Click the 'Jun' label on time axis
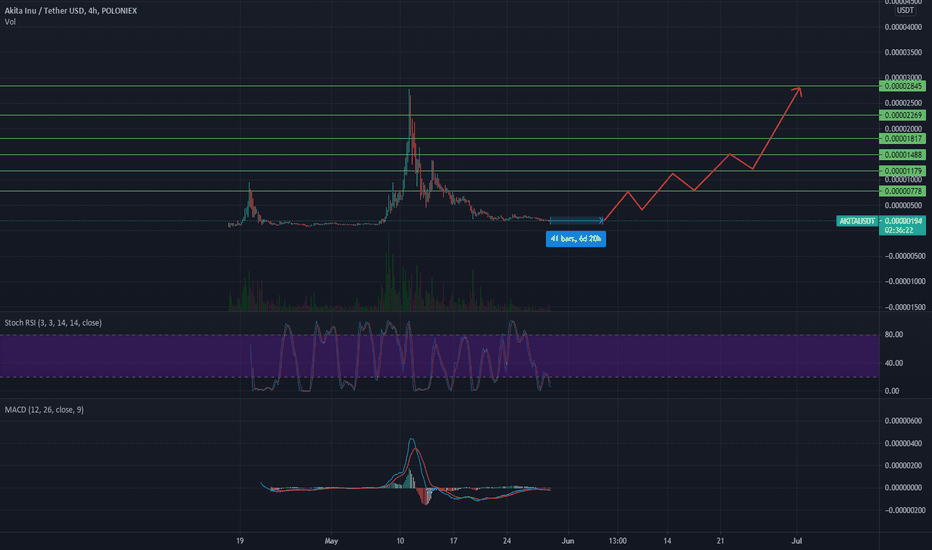Image resolution: width=932 pixels, height=550 pixels. 568,541
